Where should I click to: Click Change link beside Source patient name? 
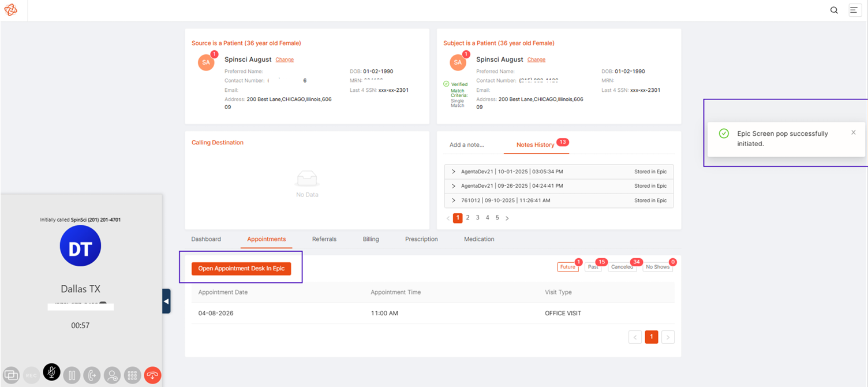[285, 59]
